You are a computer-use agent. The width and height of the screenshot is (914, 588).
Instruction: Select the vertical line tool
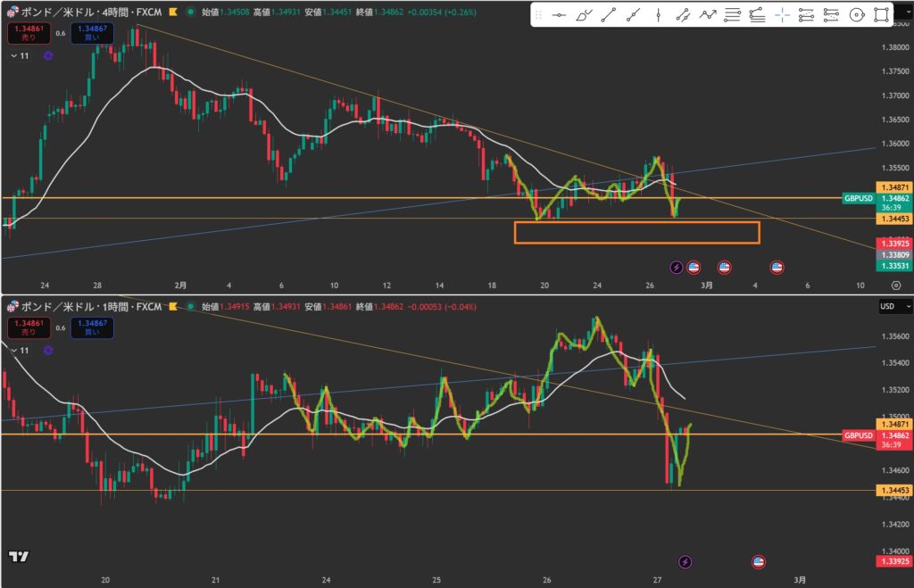click(x=659, y=15)
